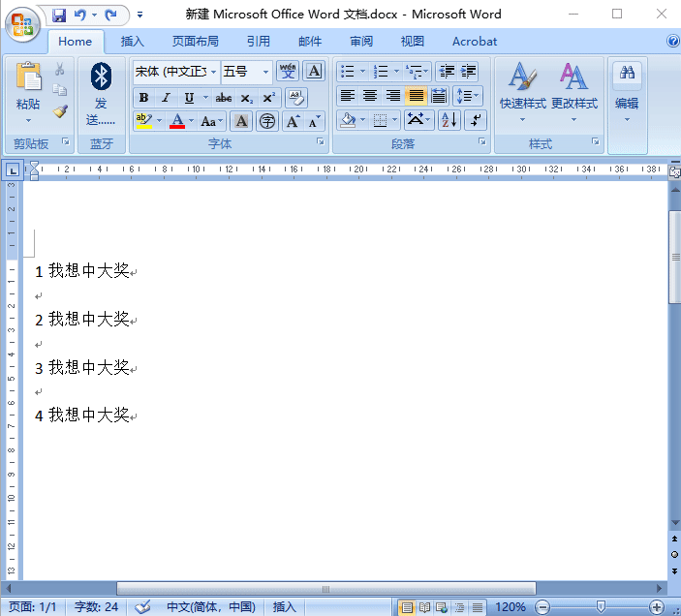
Task: Send via Bluetooth (发送)
Action: (101, 95)
